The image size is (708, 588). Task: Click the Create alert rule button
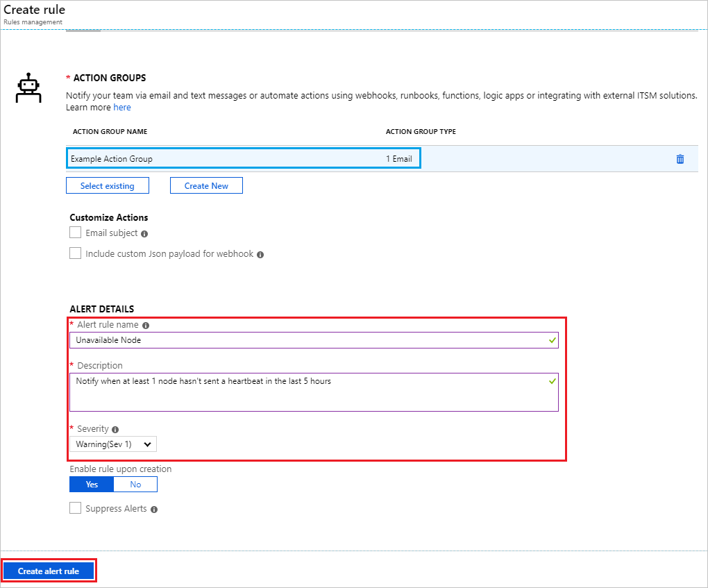click(49, 571)
